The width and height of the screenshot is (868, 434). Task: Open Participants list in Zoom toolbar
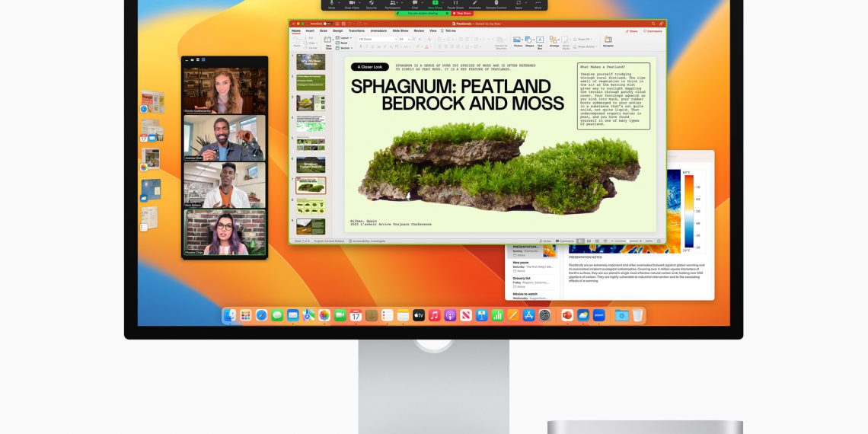392,5
